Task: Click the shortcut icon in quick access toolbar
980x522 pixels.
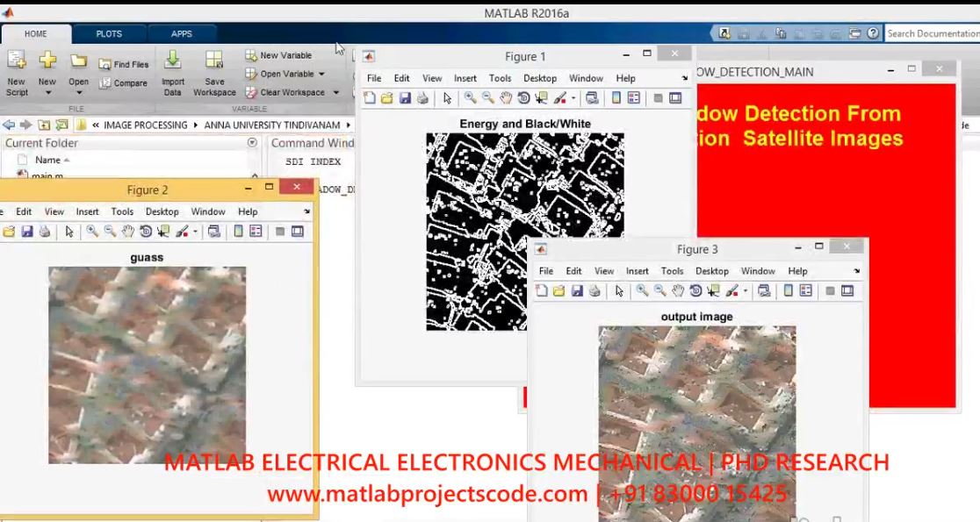Action: pyautogui.click(x=724, y=33)
